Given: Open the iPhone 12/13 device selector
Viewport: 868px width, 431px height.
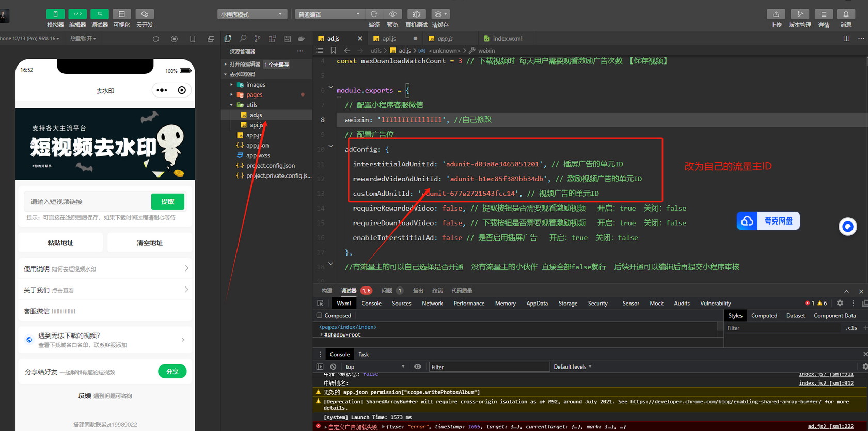Looking at the screenshot, I should 29,39.
